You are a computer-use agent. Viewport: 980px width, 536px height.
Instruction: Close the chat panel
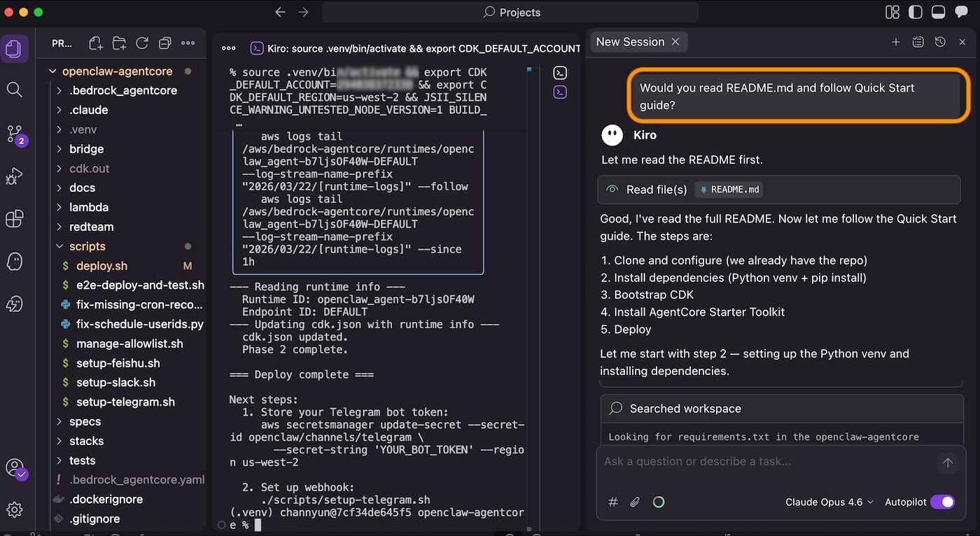962,42
